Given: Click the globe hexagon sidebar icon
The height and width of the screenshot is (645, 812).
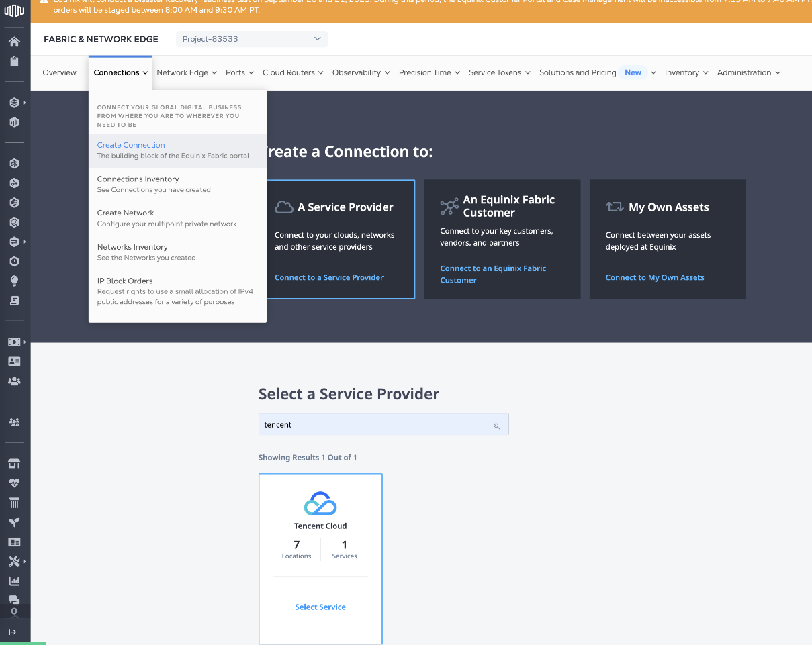Looking at the screenshot, I should 14,222.
